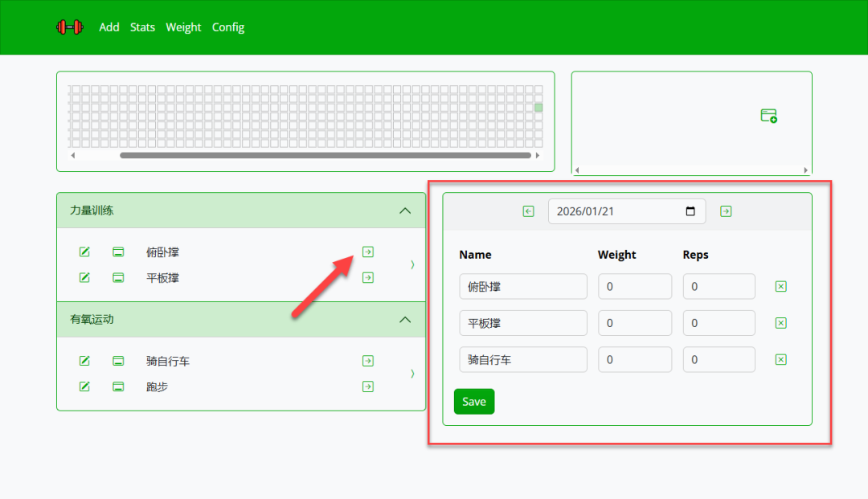Open the Config page
This screenshot has width=868, height=499.
(228, 27)
